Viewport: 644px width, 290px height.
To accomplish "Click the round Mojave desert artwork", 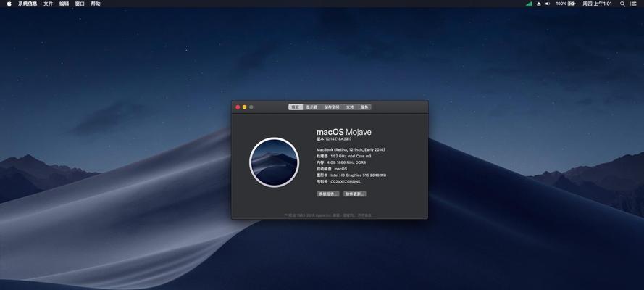I will coord(274,162).
